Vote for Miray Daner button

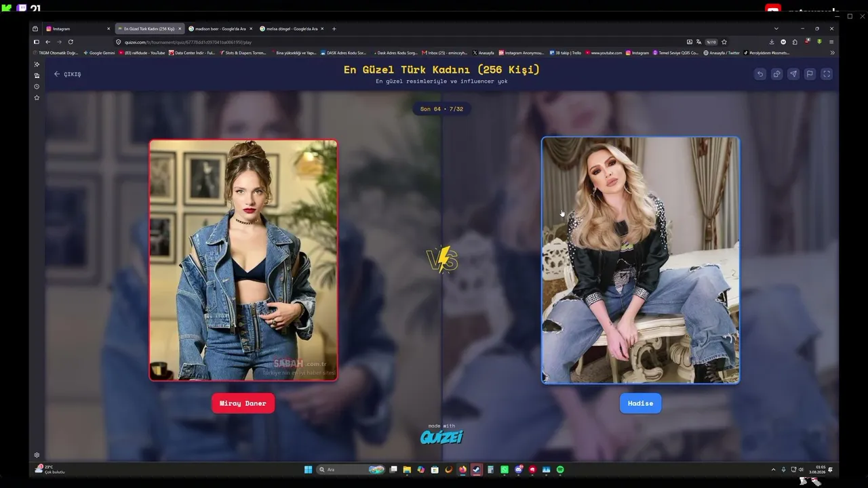coord(243,403)
